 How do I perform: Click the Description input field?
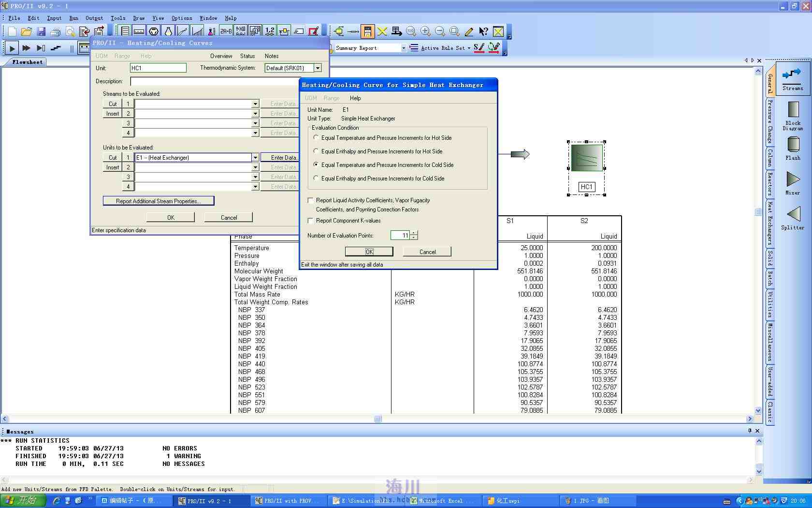[215, 81]
